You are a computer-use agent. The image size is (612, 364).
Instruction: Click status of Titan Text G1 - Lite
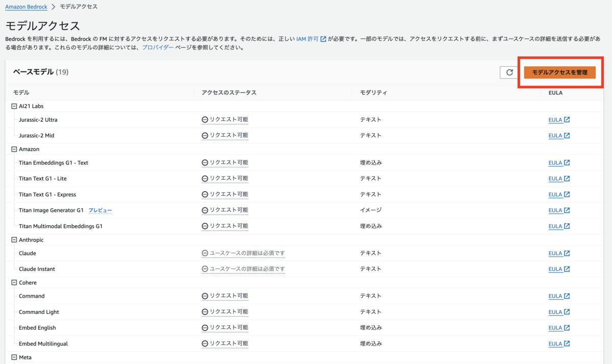coord(225,178)
